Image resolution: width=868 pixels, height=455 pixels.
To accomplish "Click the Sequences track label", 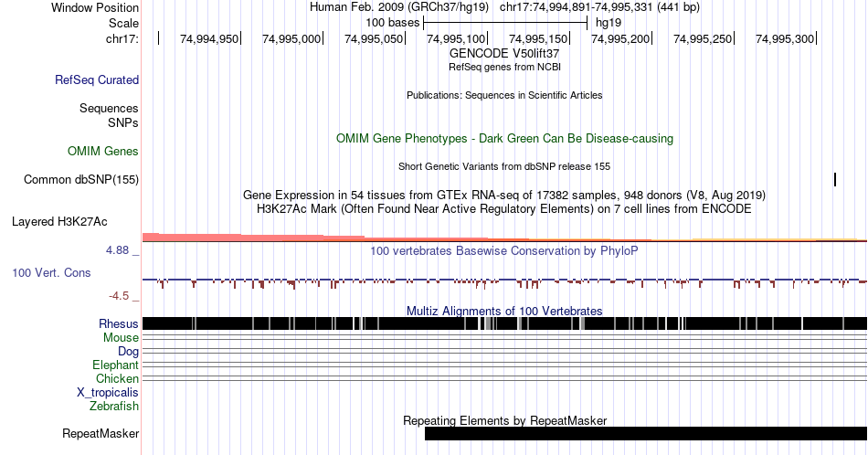I will click(109, 108).
